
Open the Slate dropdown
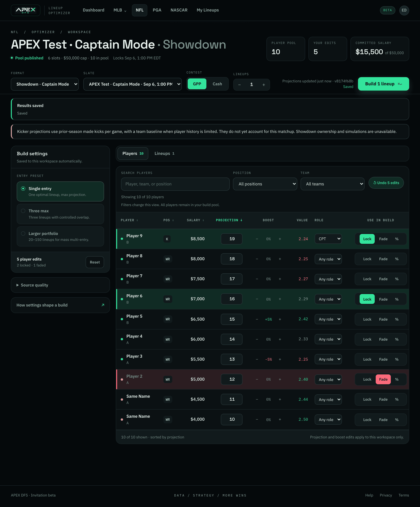pos(133,84)
